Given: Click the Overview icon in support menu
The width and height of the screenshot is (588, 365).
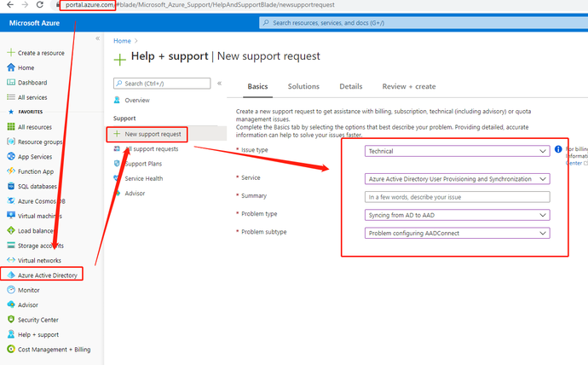Looking at the screenshot, I should coord(117,100).
